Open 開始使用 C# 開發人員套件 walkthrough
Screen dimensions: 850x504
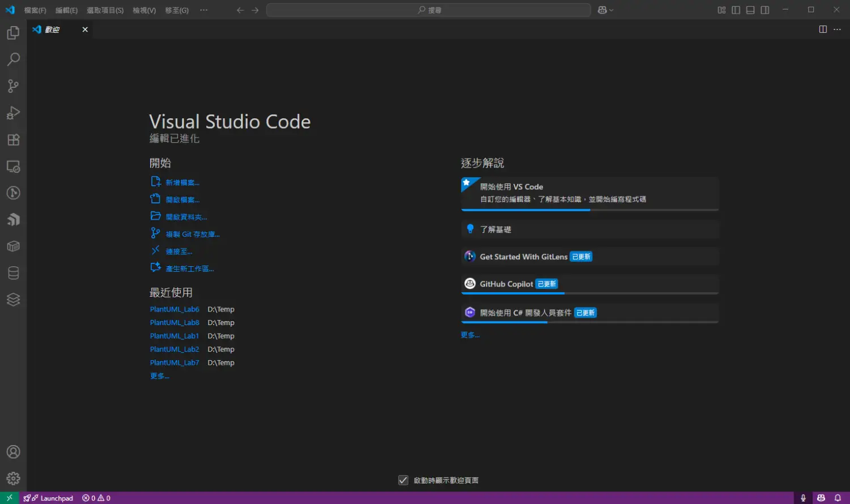coord(590,313)
